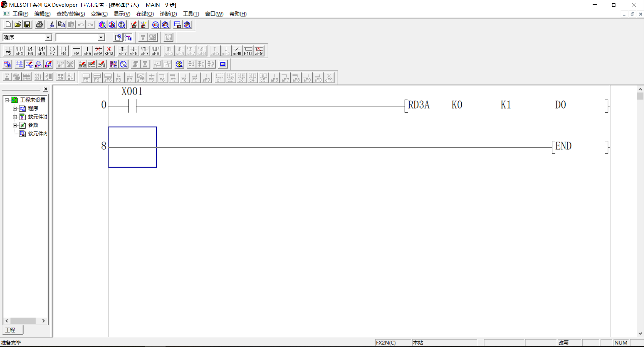Insert rising pulse contact (sF7)

pos(123,51)
